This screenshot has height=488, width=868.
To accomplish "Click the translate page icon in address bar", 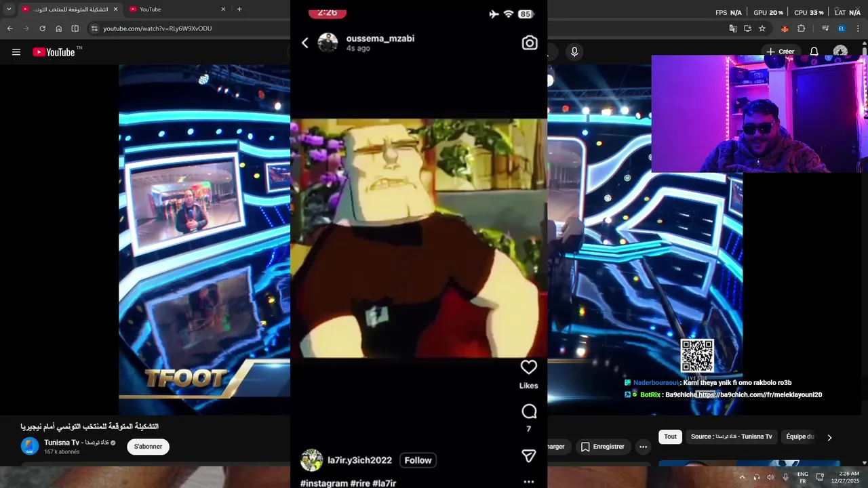I will 733,28.
